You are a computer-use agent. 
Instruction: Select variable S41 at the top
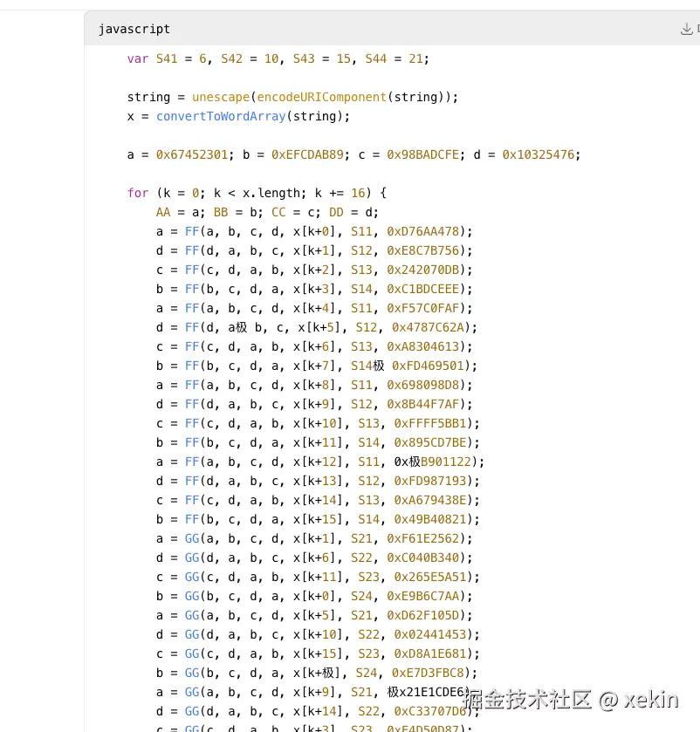(167, 58)
